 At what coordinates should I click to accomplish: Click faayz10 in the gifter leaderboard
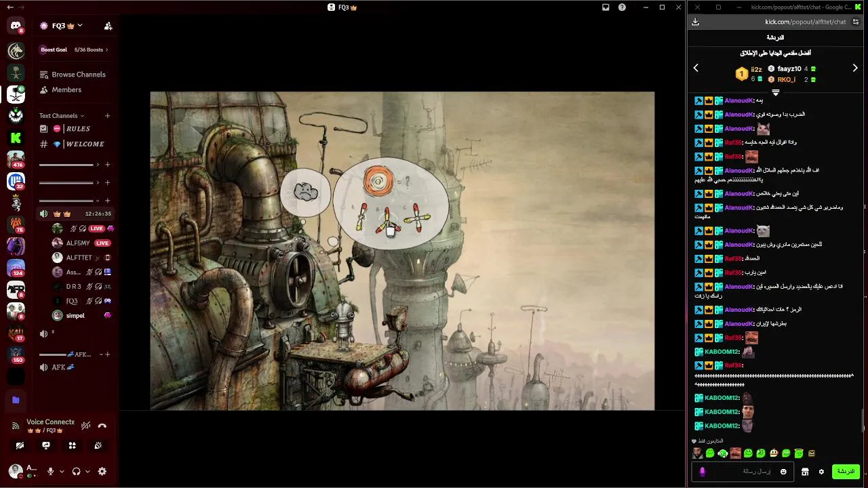pos(789,68)
